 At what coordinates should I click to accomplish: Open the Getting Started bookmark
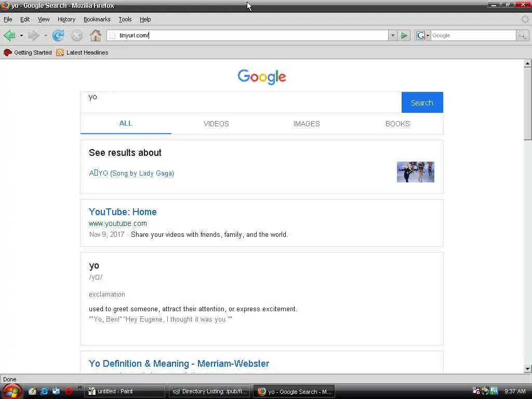coord(28,52)
